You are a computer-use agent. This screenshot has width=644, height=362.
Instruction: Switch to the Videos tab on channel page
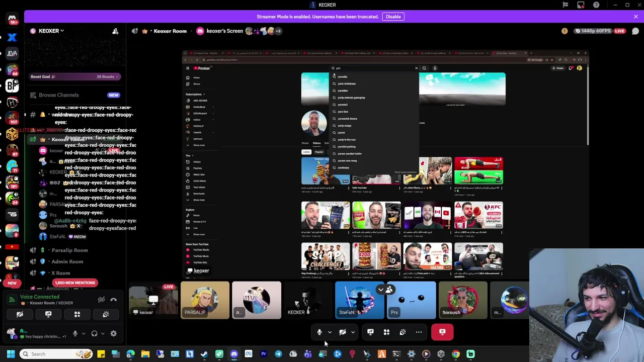tap(316, 143)
